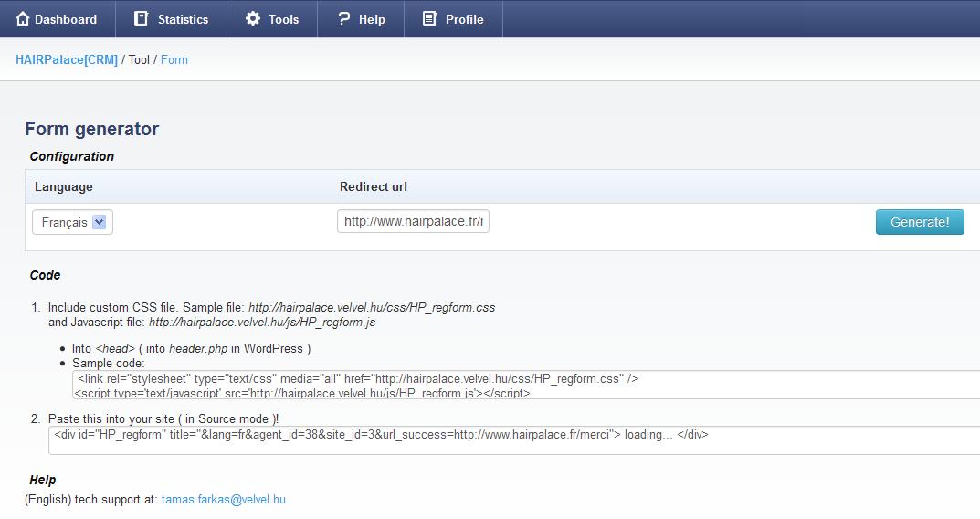This screenshot has height=519, width=980.
Task: Click the HP_regform.js Javascript file URL
Action: pyautogui.click(x=262, y=323)
